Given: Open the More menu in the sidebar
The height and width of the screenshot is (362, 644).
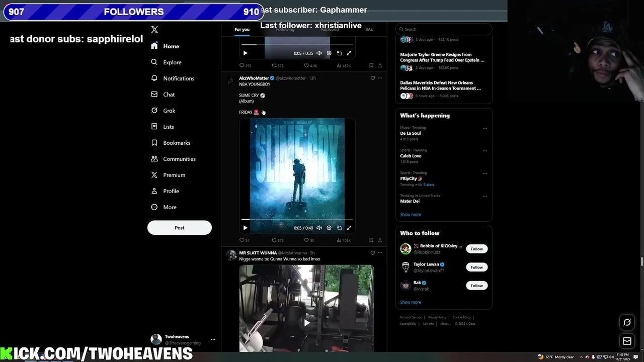Looking at the screenshot, I should pyautogui.click(x=164, y=207).
